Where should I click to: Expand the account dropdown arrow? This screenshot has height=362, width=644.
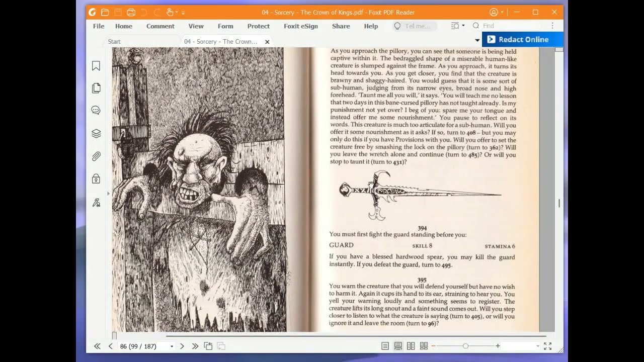pyautogui.click(x=502, y=12)
